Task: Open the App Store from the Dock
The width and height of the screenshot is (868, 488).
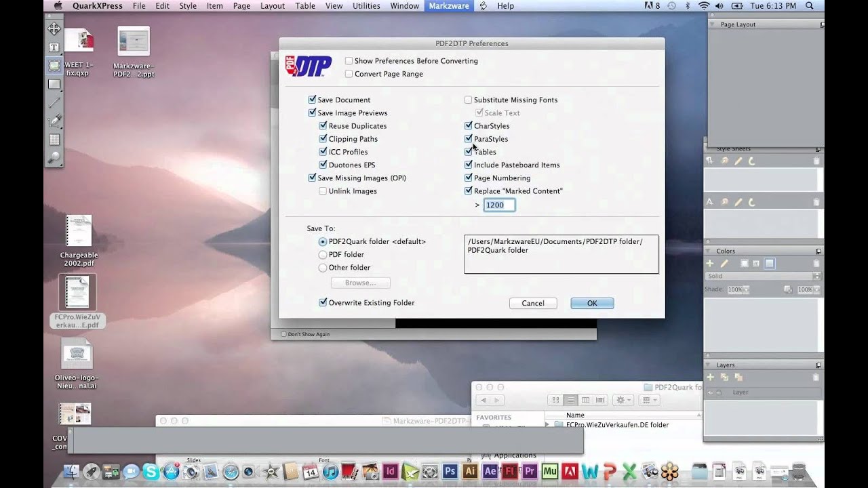Action: pos(171,471)
